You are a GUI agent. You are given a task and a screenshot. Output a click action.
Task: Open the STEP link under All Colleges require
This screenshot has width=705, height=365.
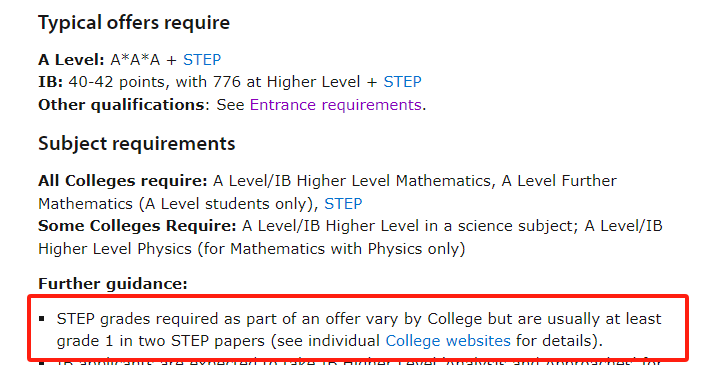point(343,204)
